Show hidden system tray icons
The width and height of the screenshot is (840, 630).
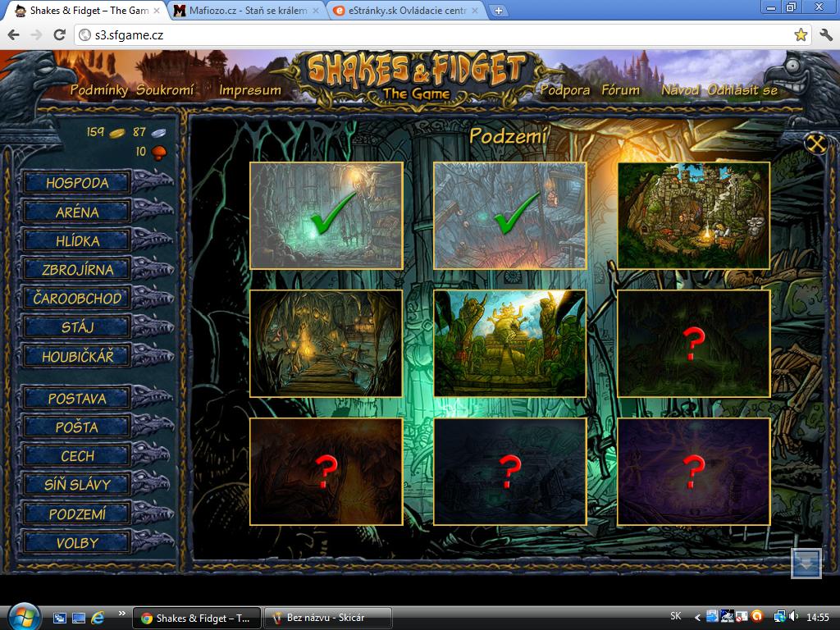(x=697, y=618)
